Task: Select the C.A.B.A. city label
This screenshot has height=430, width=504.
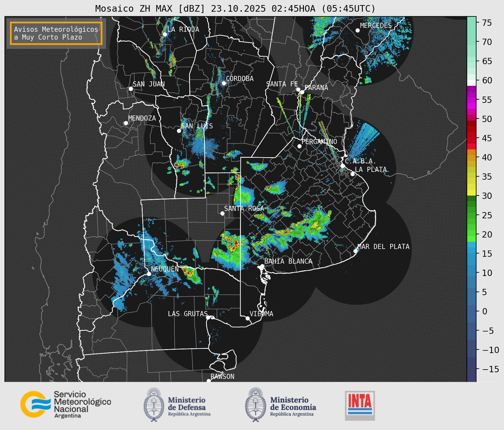Action: point(361,161)
